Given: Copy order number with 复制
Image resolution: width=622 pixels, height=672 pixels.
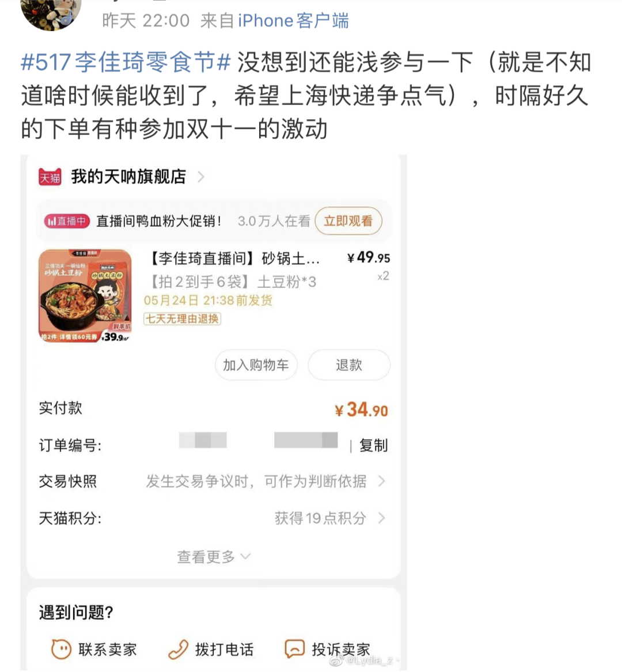Looking at the screenshot, I should [373, 445].
